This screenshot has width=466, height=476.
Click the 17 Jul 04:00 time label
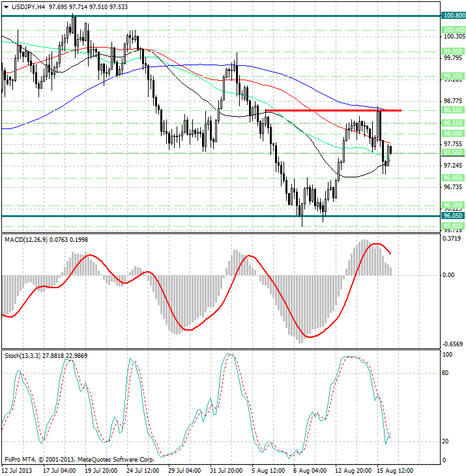(x=59, y=471)
